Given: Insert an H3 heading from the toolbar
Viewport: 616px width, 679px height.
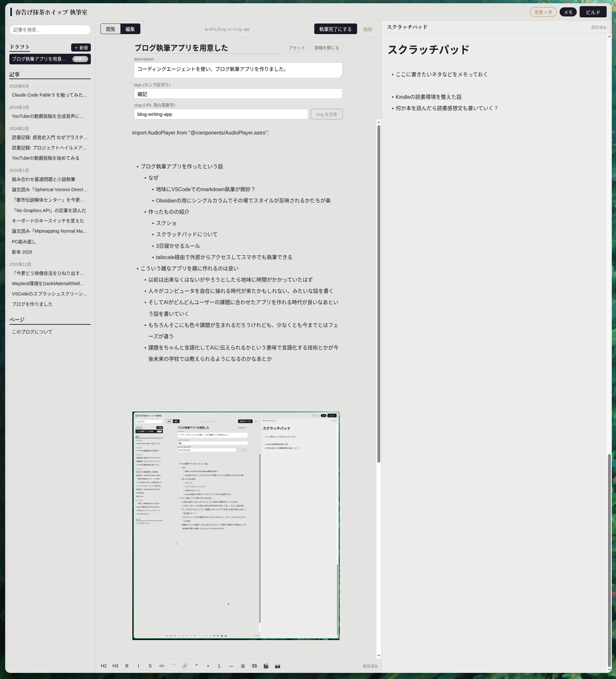Looking at the screenshot, I should point(115,666).
